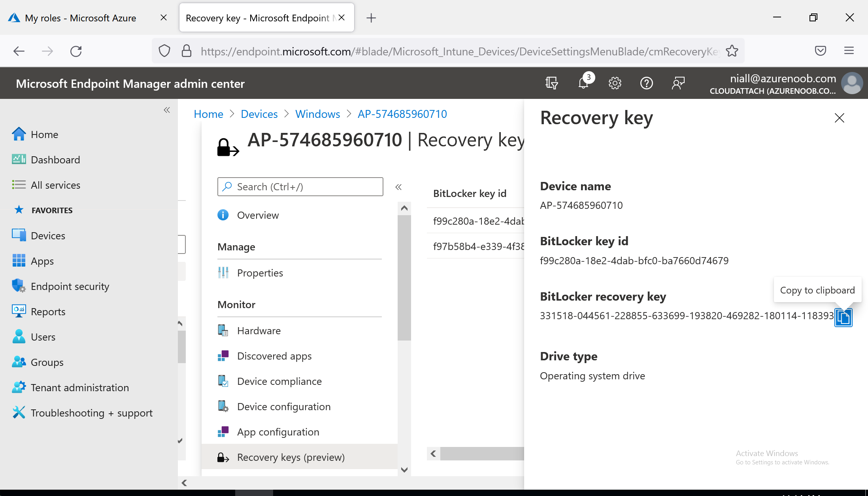Click page bottom horizontal scroll left arrow
Image resolution: width=868 pixels, height=496 pixels.
[184, 483]
